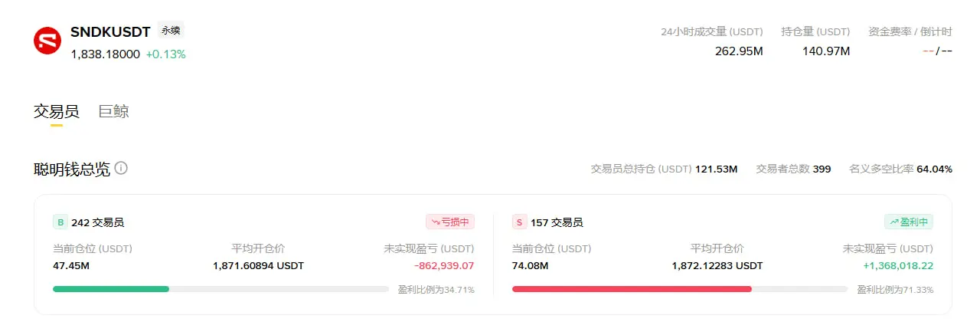Screen dimensions: 980x332
Task: Click the 持仓量 140.97M value
Action: [826, 51]
